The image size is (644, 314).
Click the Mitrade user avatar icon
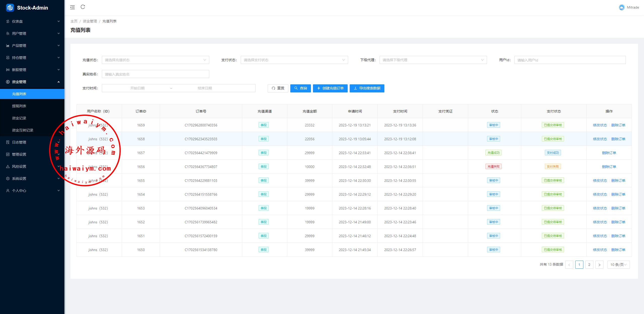(x=622, y=7)
